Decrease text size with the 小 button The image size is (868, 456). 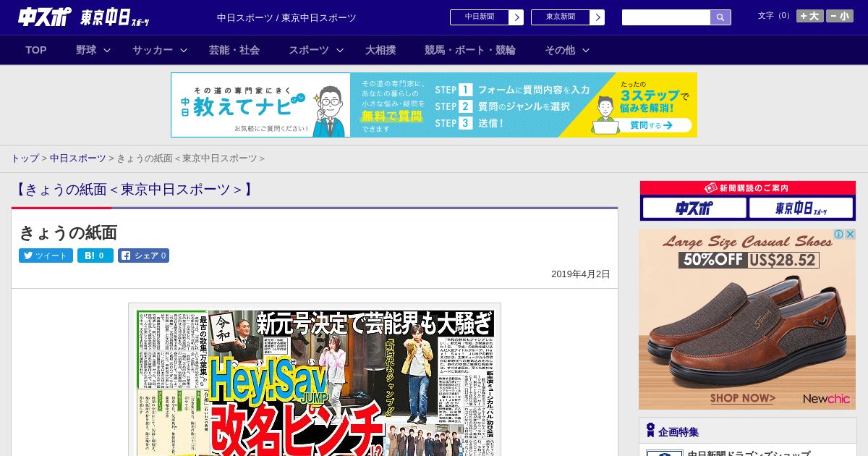839,16
